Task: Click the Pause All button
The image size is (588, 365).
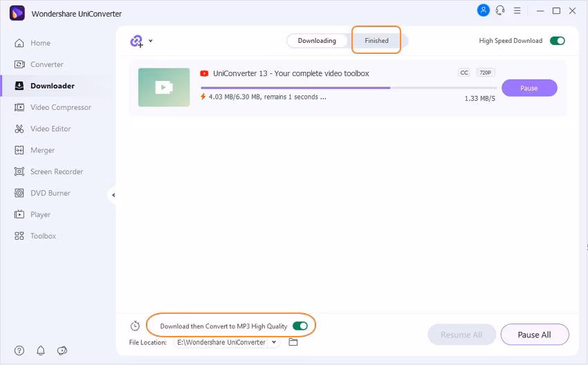Action: click(x=535, y=335)
